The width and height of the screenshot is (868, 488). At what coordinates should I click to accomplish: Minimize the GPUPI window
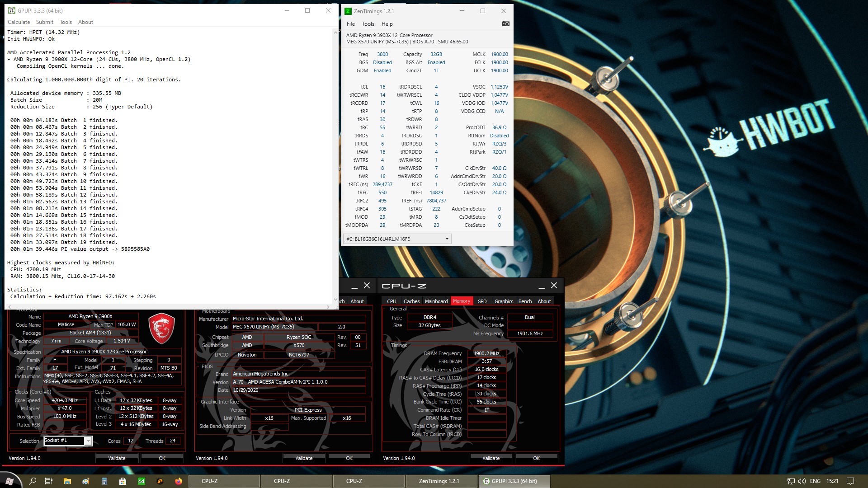click(x=287, y=10)
